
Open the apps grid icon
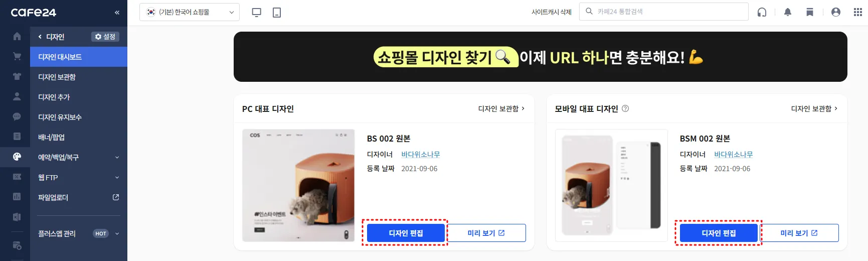(858, 12)
